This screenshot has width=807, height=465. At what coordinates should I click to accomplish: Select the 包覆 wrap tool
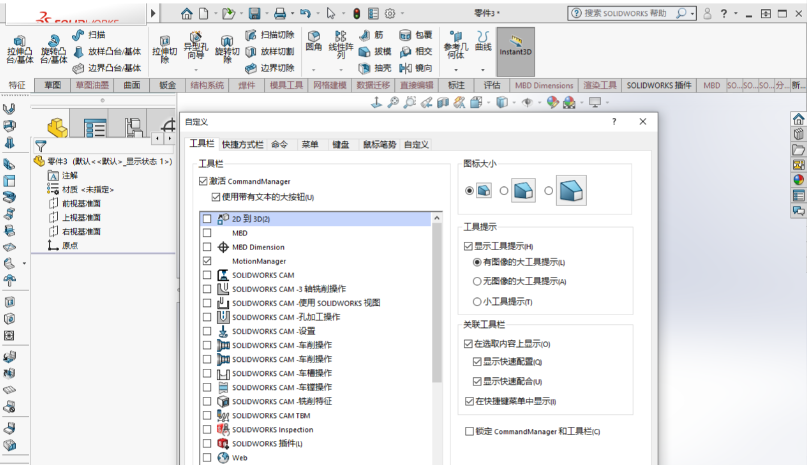(416, 35)
